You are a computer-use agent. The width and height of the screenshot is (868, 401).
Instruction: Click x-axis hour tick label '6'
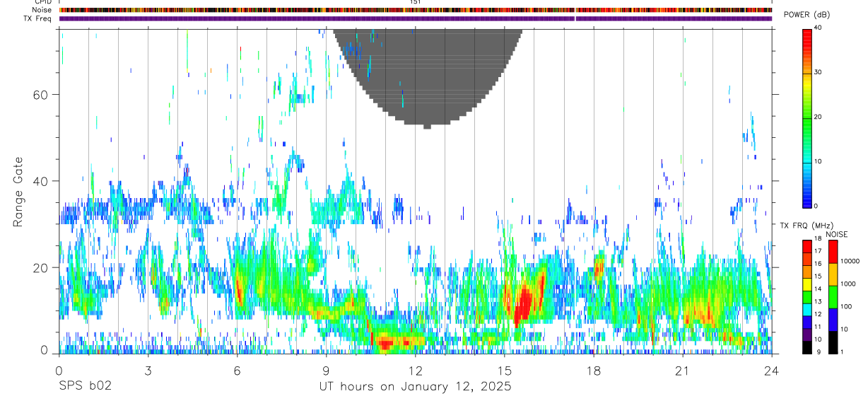[x=237, y=371]
